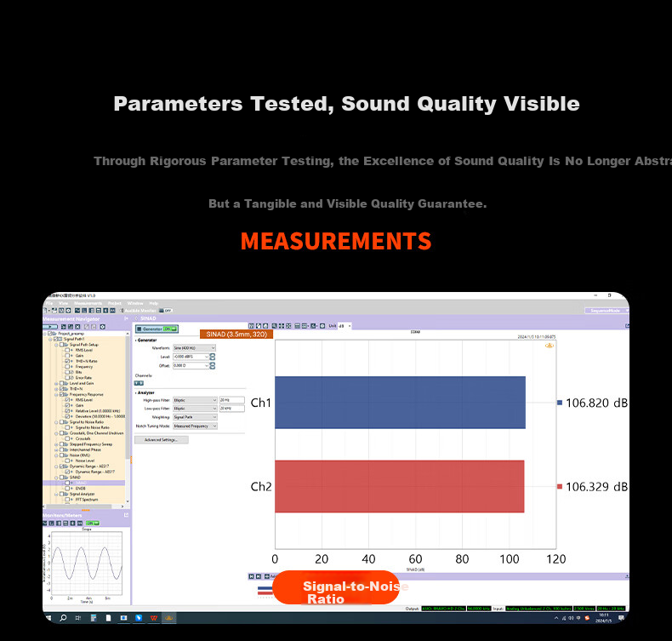Viewport: 672px width, 641px height.
Task: Expand the Level and Gain tree node
Action: click(x=56, y=383)
